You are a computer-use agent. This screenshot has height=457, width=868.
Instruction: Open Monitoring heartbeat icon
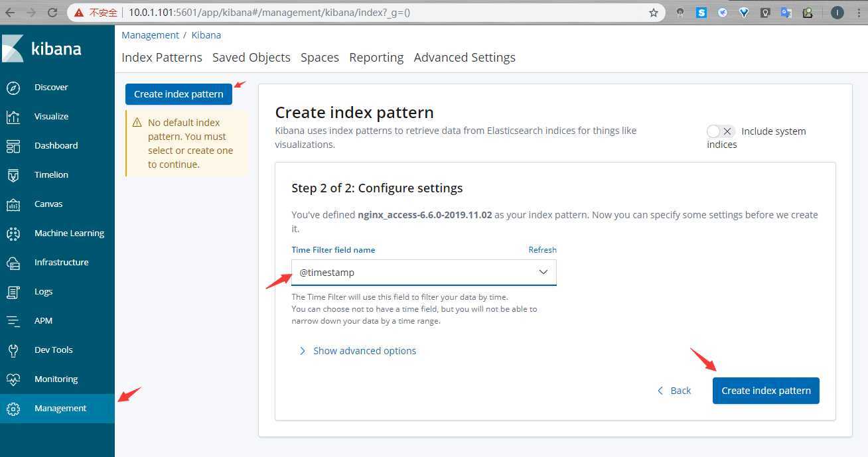13,379
